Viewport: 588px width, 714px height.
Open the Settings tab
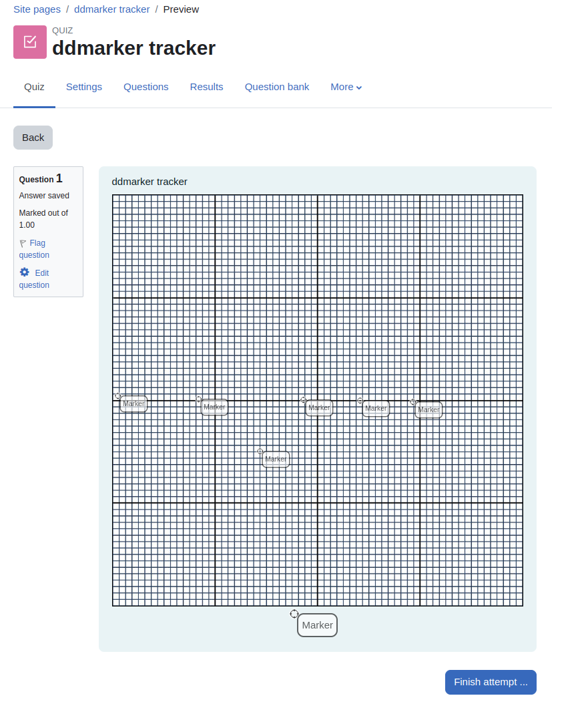[x=83, y=87]
